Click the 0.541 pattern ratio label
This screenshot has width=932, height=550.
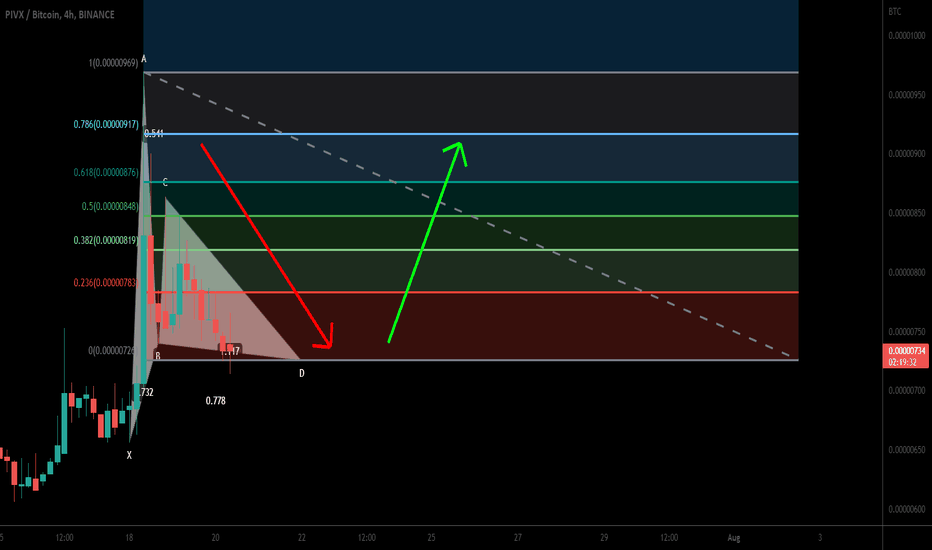154,134
